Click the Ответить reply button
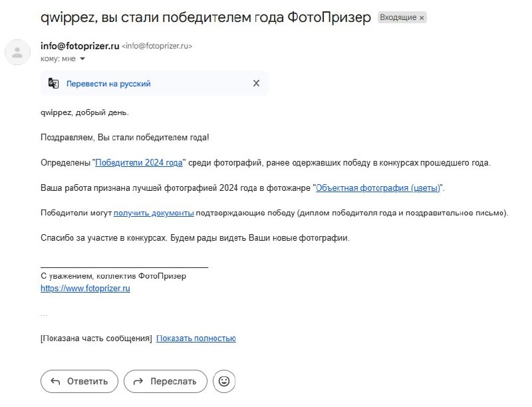Screen dimensions: 532x407 click(x=79, y=381)
